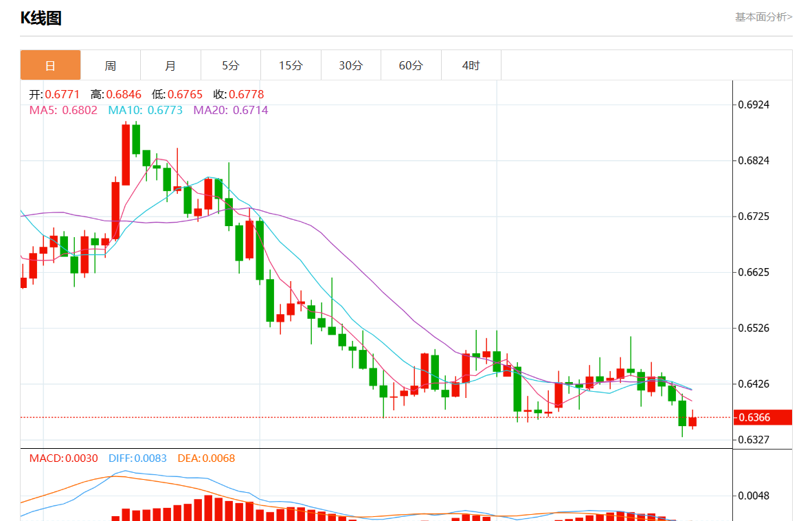Click the 开:0.6771 open price value
The width and height of the screenshot is (812, 521).
pyautogui.click(x=54, y=94)
